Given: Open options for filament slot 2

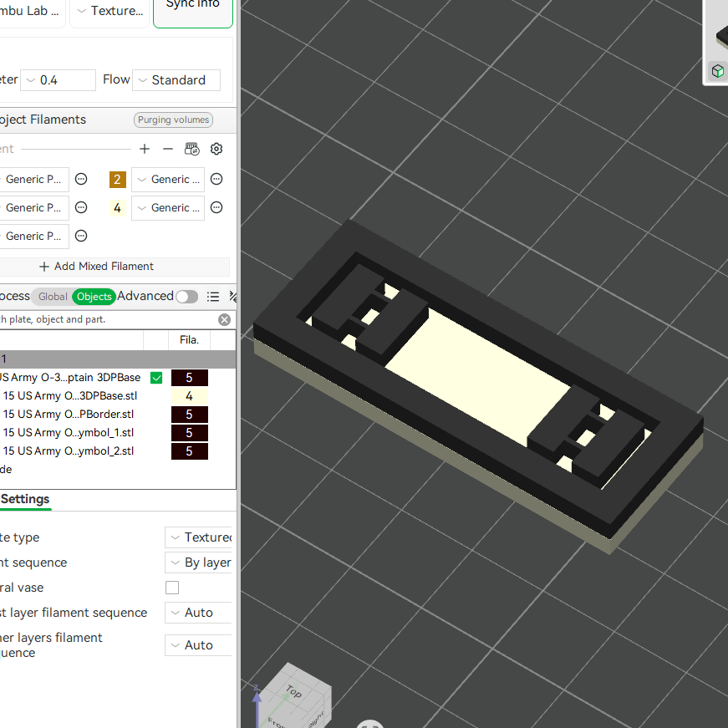Looking at the screenshot, I should (216, 179).
